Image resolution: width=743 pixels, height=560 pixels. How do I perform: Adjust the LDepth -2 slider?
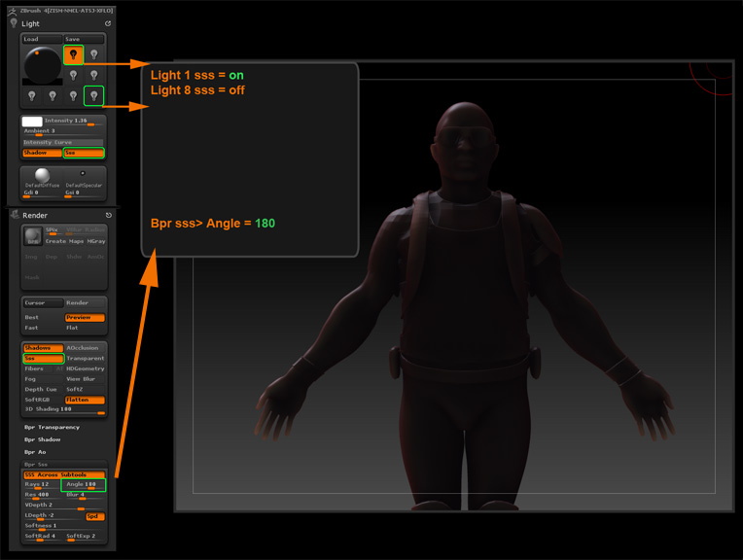point(53,516)
